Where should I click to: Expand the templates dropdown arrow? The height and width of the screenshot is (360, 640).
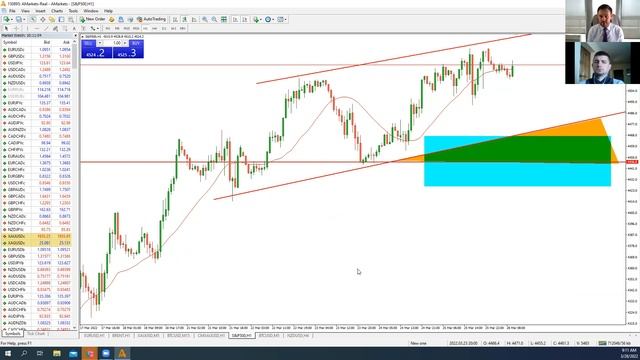point(285,19)
